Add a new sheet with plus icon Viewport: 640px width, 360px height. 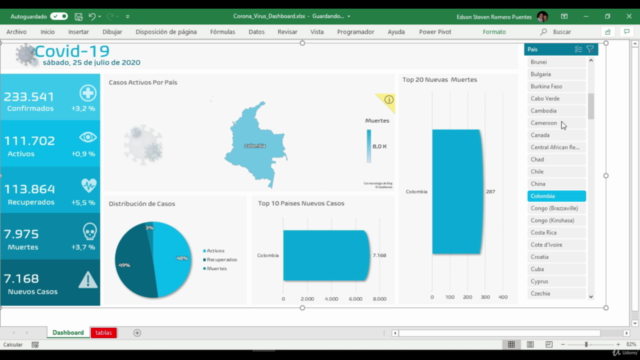point(137,333)
